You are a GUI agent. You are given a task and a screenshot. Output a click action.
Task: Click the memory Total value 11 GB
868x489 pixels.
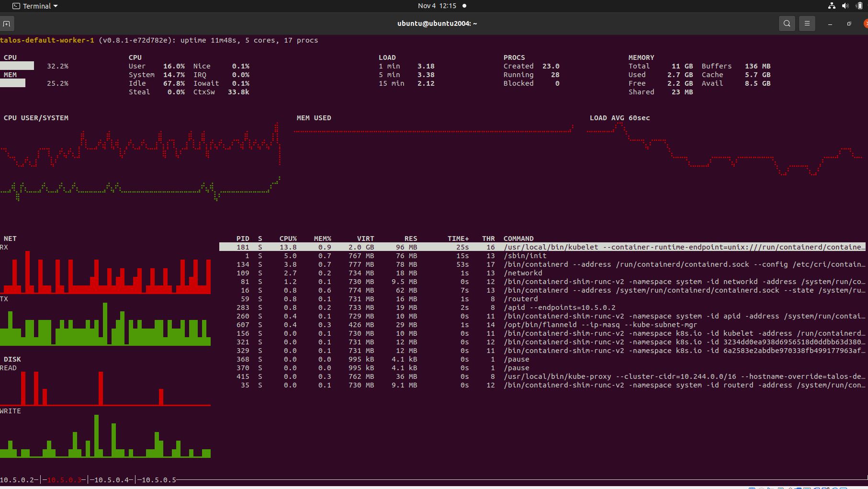pyautogui.click(x=682, y=66)
